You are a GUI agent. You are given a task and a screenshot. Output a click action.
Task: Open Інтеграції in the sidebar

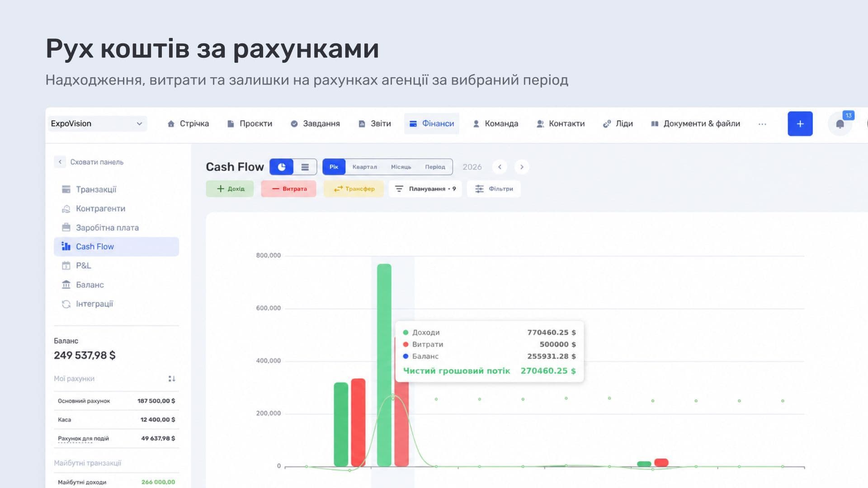[x=116, y=304]
